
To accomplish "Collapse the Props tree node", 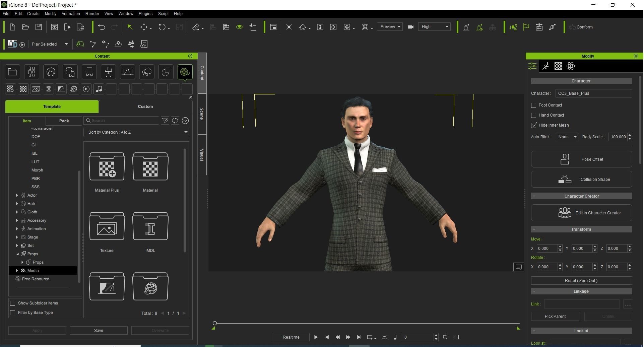I will pos(17,254).
